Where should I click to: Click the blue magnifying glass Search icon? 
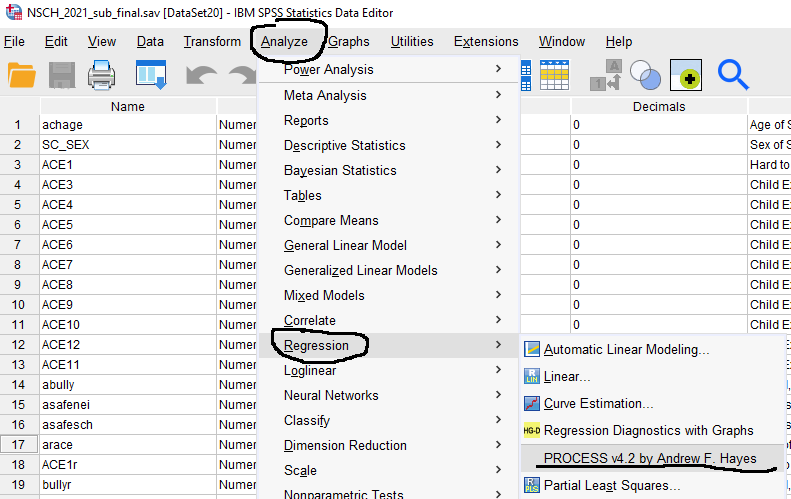(x=733, y=75)
